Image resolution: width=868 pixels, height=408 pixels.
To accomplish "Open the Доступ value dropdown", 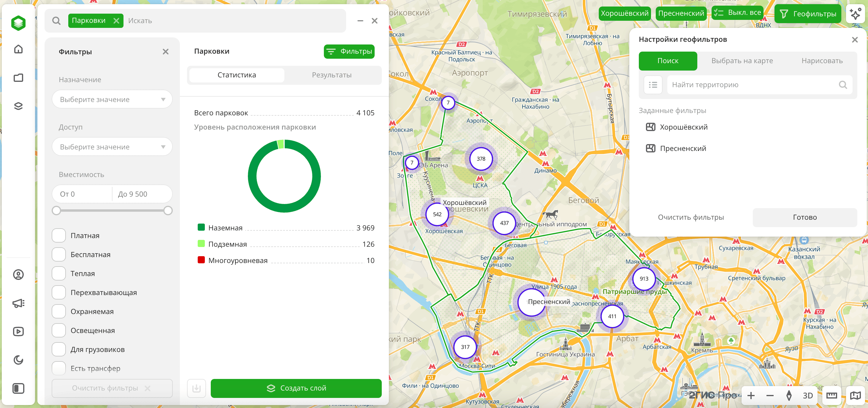I will point(112,147).
